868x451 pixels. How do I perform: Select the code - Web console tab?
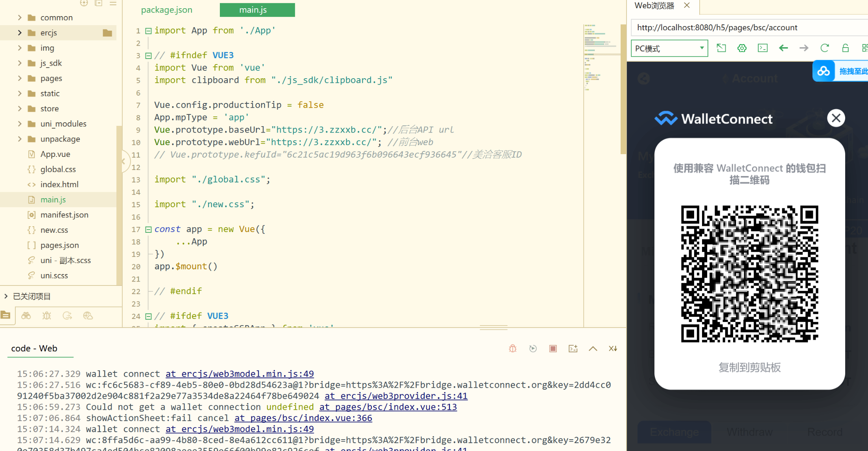coord(34,348)
